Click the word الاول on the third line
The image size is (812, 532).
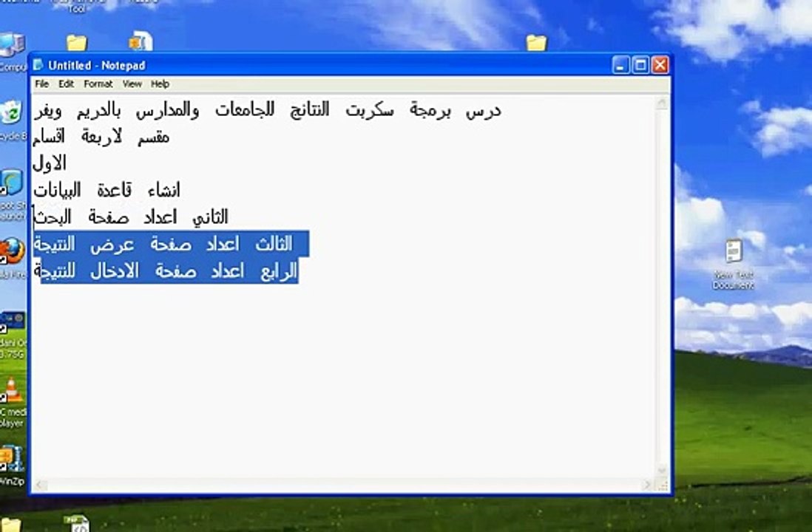click(x=50, y=163)
